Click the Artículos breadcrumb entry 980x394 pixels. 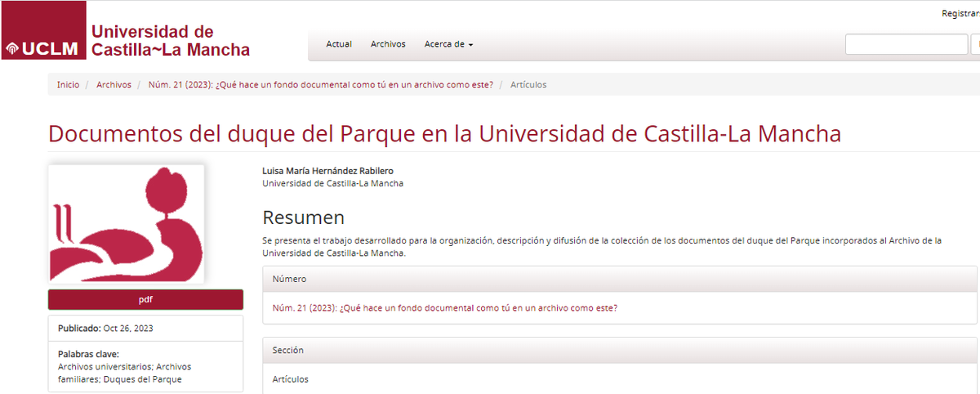pos(528,84)
